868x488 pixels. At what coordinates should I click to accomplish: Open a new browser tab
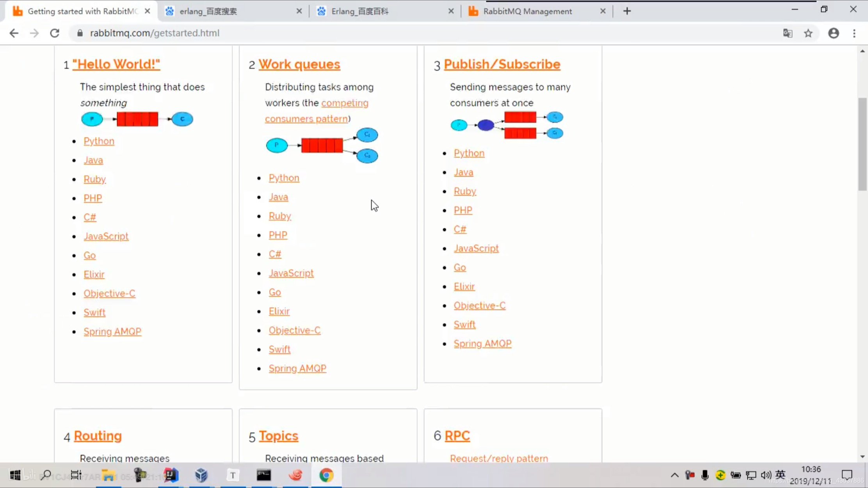coord(627,11)
